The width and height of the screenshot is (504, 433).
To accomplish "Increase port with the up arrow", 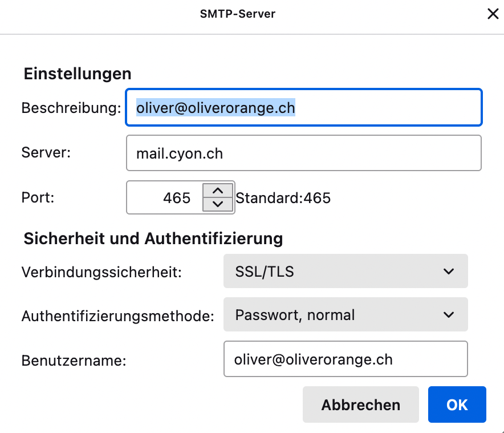I will point(218,191).
